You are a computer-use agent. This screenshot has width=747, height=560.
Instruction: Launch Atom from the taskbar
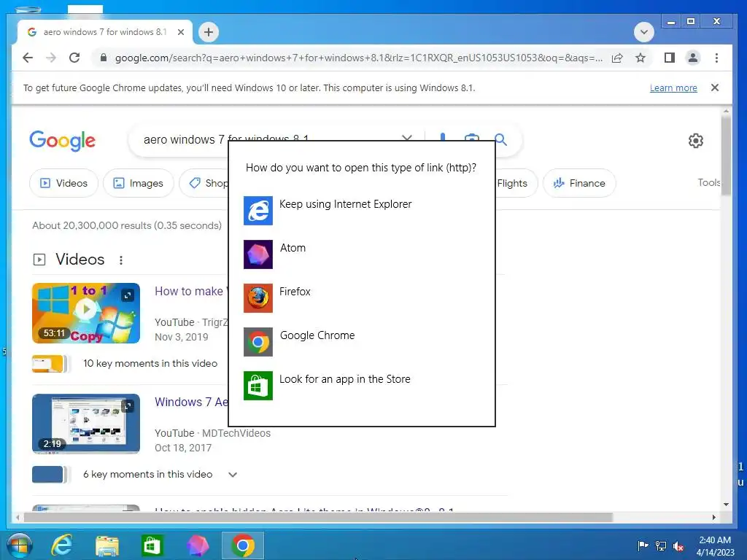[197, 545]
